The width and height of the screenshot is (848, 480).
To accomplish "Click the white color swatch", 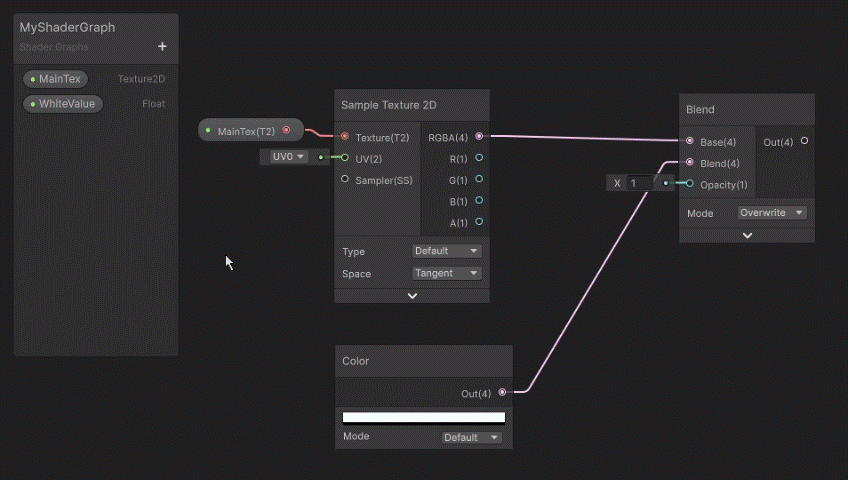I will [x=423, y=418].
